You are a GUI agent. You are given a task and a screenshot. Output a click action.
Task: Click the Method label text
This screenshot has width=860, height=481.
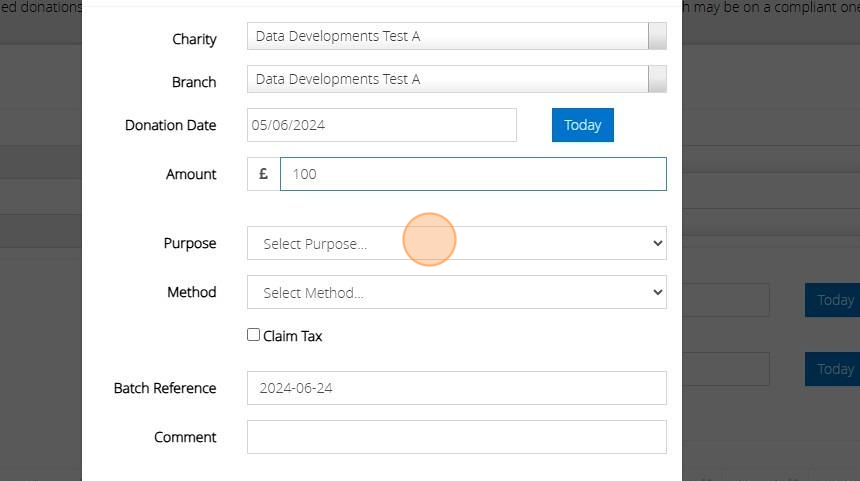click(192, 292)
